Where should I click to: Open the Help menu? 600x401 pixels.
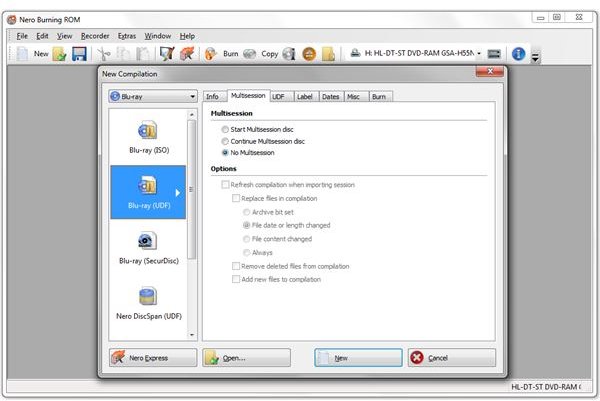pos(187,36)
